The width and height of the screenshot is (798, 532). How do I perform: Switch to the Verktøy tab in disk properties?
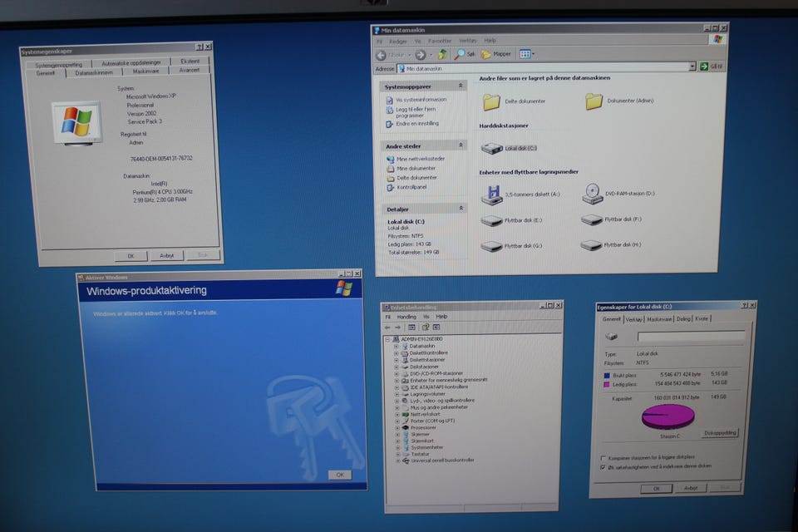click(633, 320)
